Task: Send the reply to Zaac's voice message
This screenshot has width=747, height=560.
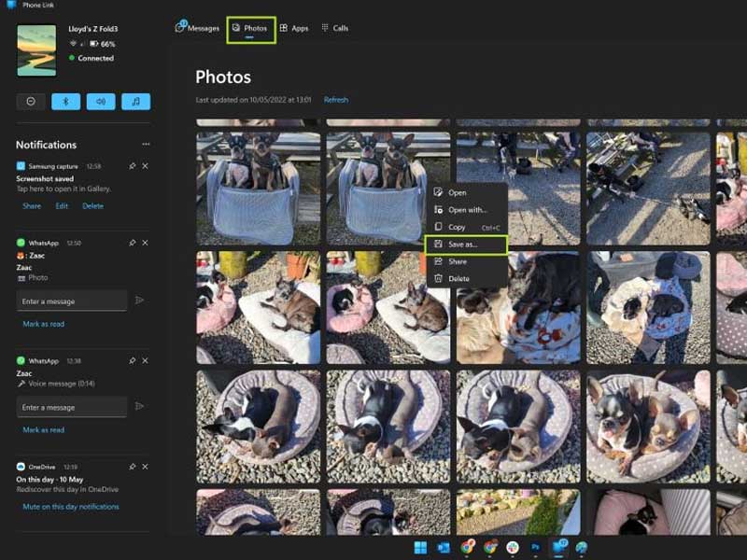Action: [x=139, y=406]
